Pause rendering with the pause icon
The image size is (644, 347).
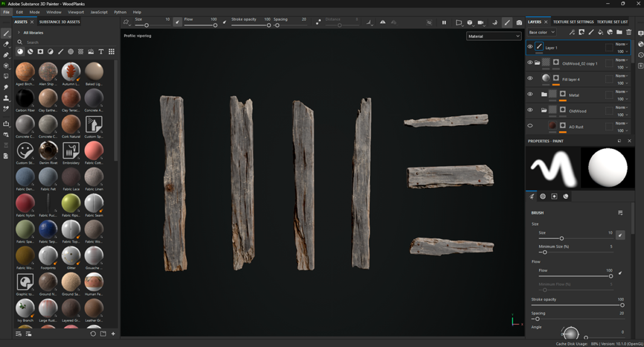(x=444, y=22)
